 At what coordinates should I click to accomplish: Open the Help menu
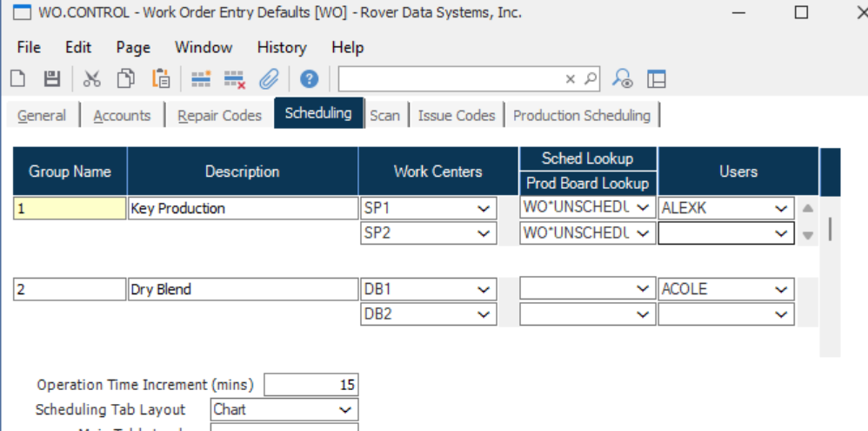pyautogui.click(x=348, y=48)
